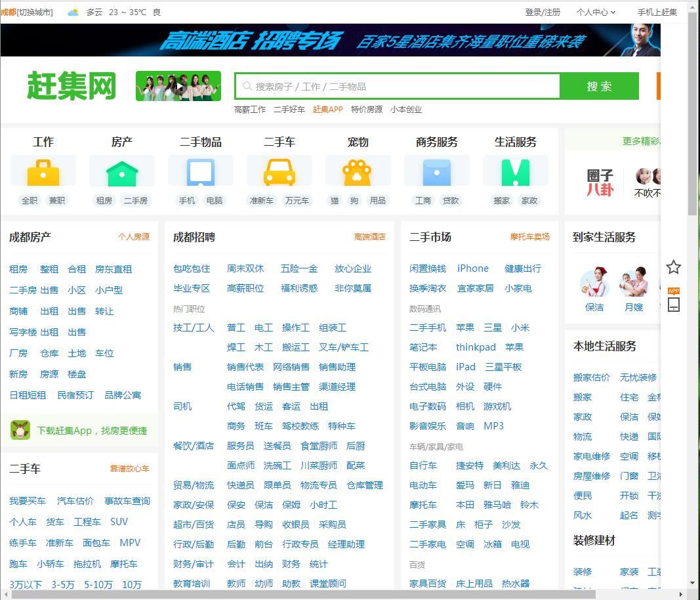Image resolution: width=700 pixels, height=600 pixels.
Task: Click thinkpad link
Action: [476, 347]
